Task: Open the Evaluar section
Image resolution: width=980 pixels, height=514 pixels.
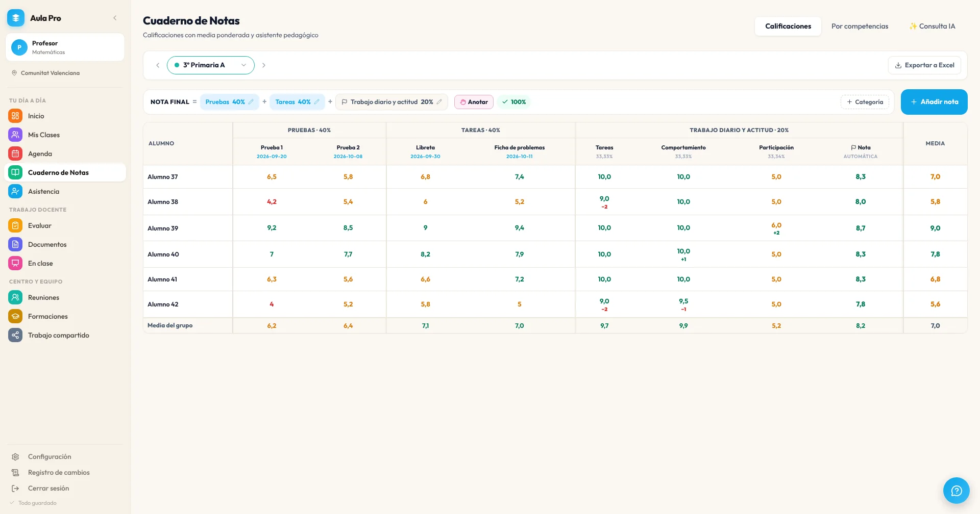Action: tap(65, 225)
